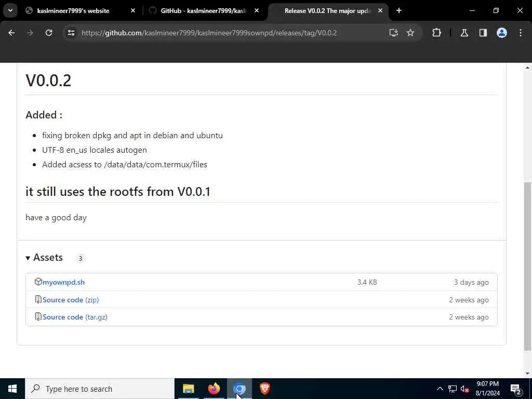Switch to GitHub kaslmineer7999 repository tab
The width and height of the screenshot is (532, 399).
tap(204, 10)
